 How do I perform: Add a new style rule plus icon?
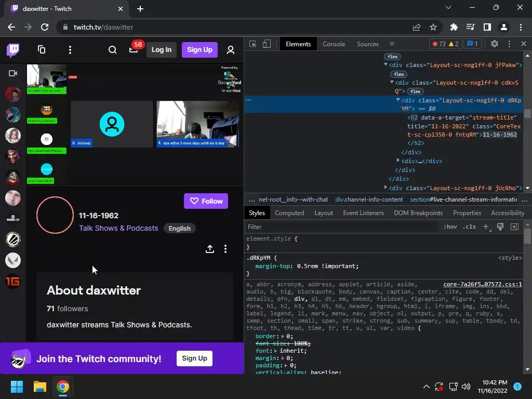486,227
